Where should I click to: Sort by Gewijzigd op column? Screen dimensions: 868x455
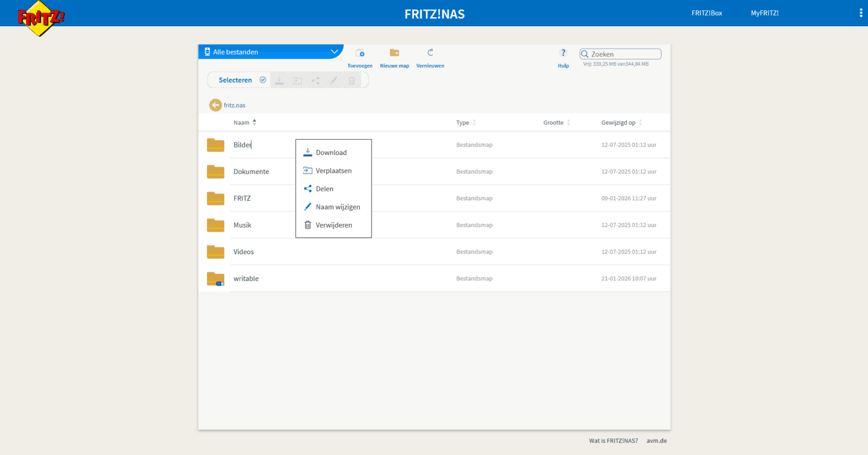click(622, 122)
